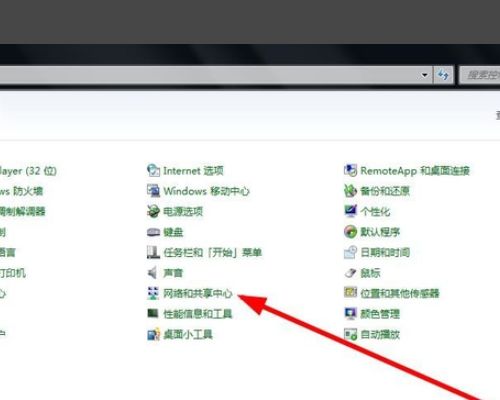Open RemoteApp 和桌面连接 link
The width and height of the screenshot is (500, 400).
[x=415, y=171]
